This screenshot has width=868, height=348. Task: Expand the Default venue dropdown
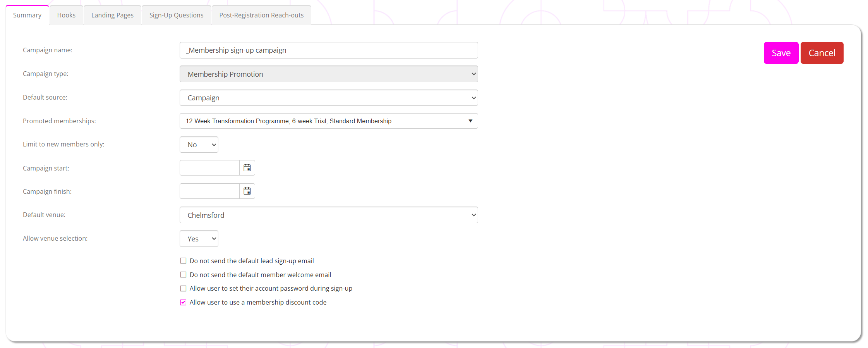(x=328, y=215)
